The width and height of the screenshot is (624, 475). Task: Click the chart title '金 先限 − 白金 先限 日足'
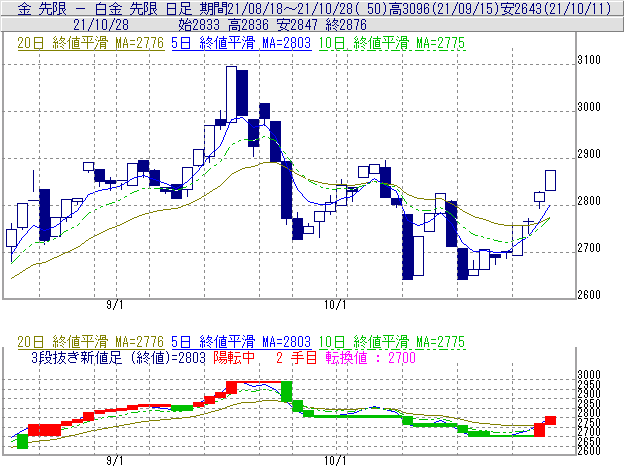105,8
